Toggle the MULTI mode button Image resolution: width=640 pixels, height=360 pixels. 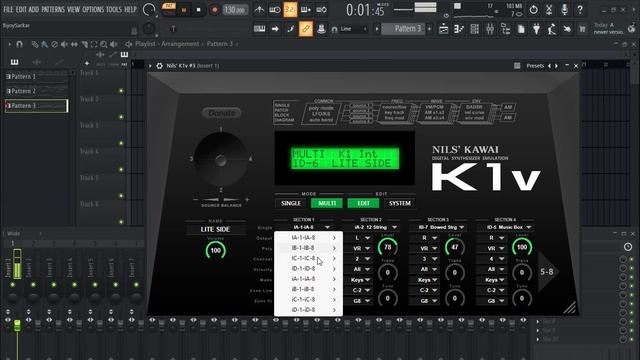[x=327, y=203]
